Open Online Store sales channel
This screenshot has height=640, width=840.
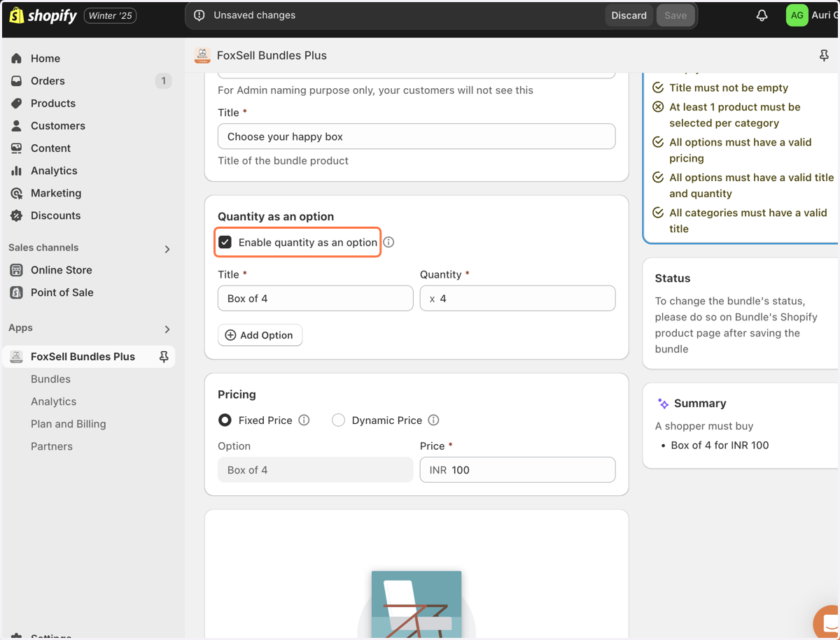[x=62, y=270]
